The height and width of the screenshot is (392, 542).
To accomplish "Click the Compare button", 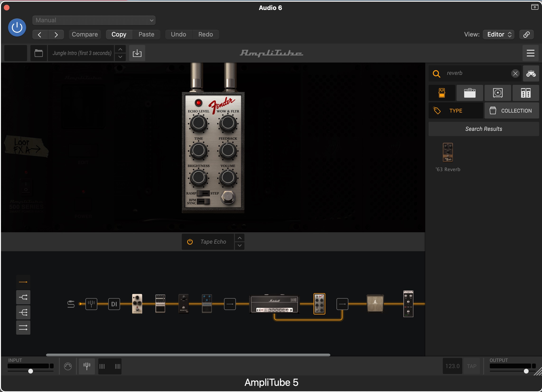I will pyautogui.click(x=85, y=34).
